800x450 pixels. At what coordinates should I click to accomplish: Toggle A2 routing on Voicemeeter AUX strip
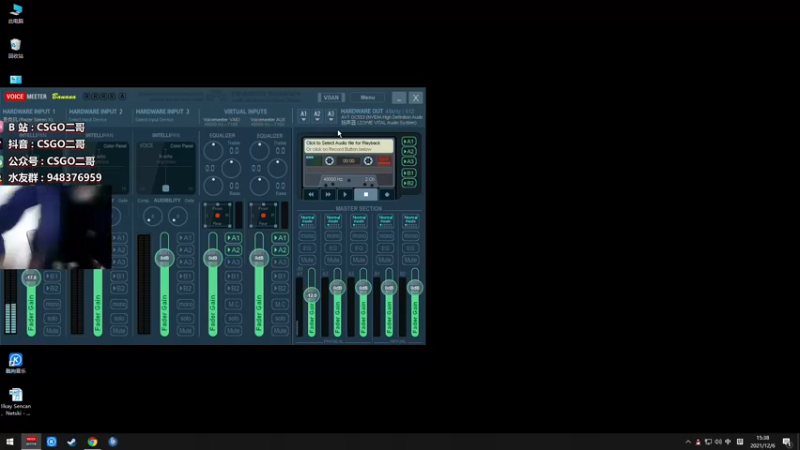click(x=280, y=250)
